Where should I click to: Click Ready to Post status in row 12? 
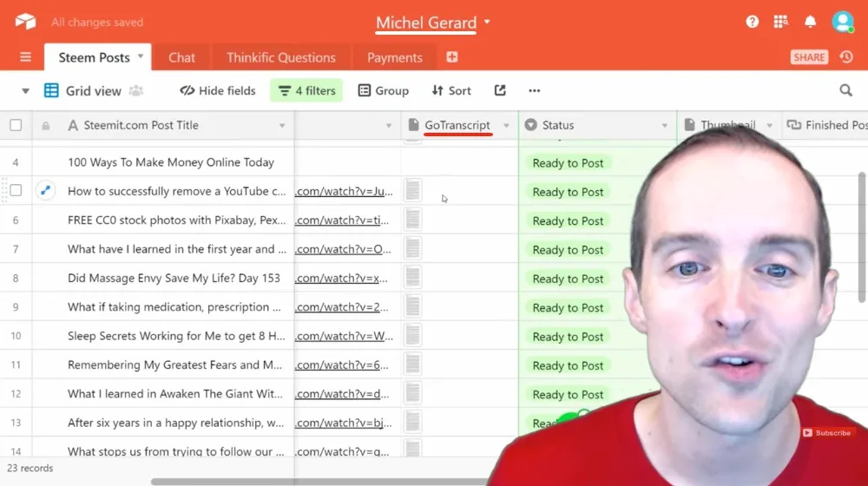(568, 394)
